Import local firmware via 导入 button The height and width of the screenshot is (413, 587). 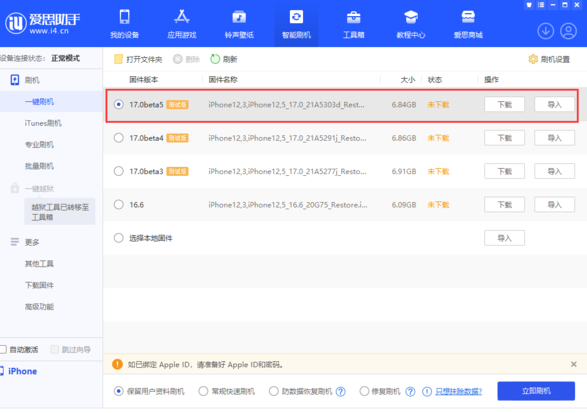point(504,238)
